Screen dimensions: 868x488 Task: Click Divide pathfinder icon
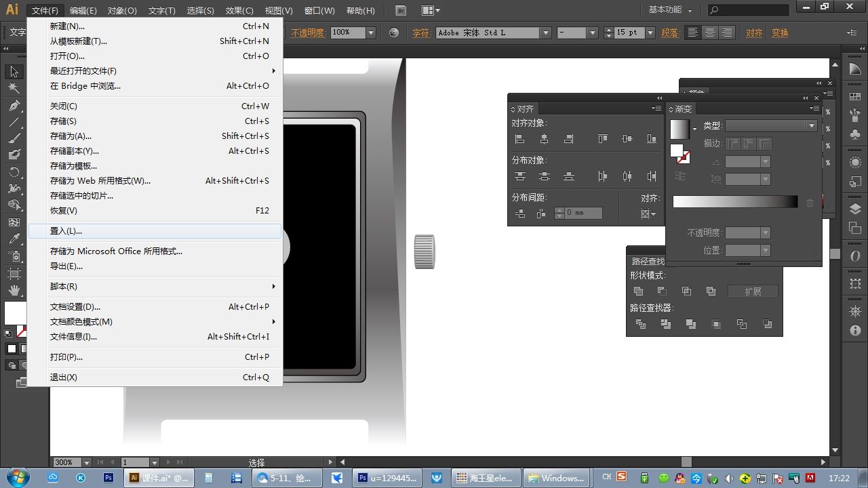click(641, 324)
